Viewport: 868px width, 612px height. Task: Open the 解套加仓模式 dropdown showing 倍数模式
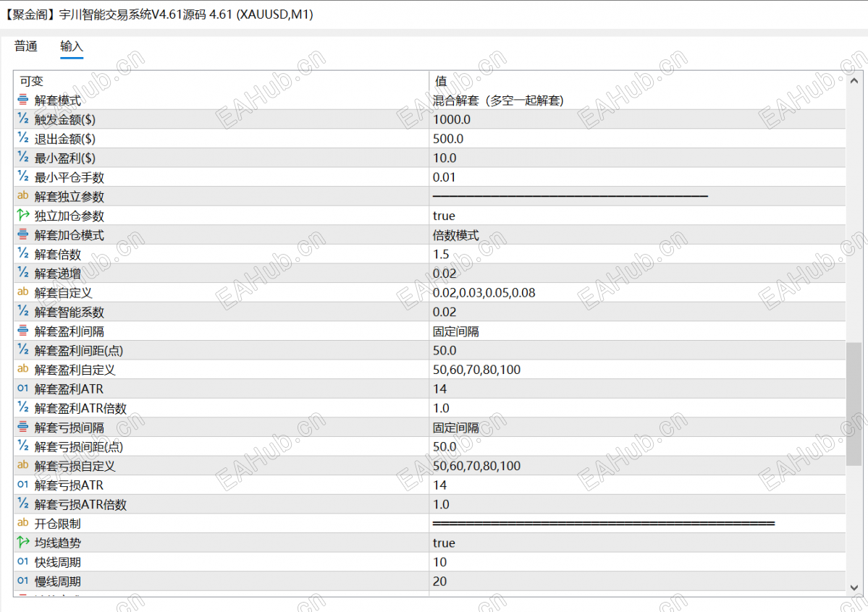coord(637,235)
